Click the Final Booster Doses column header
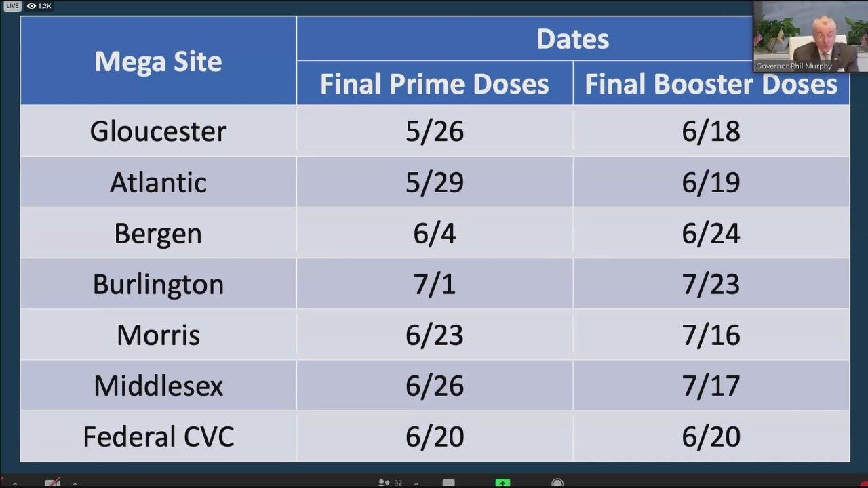Viewport: 868px width, 488px height. pyautogui.click(x=711, y=84)
